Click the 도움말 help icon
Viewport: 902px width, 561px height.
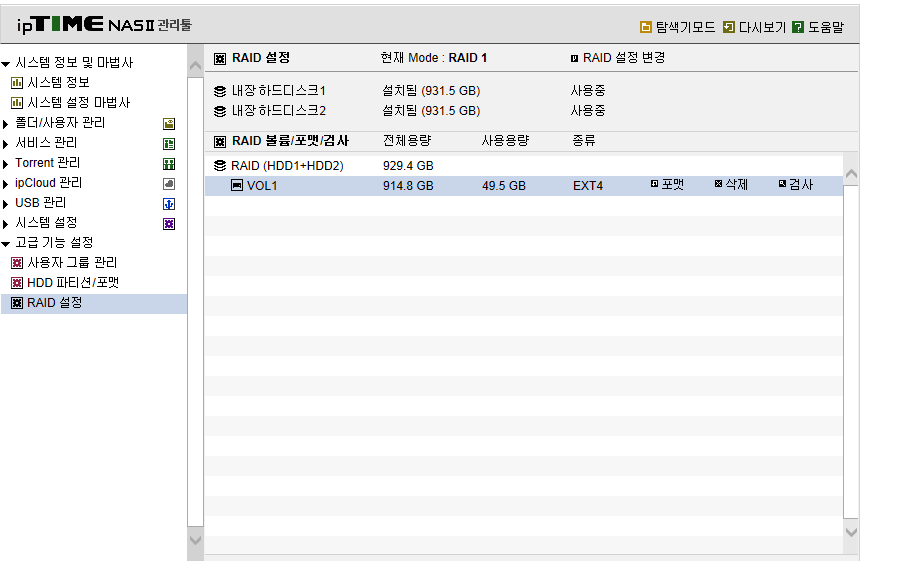click(798, 27)
